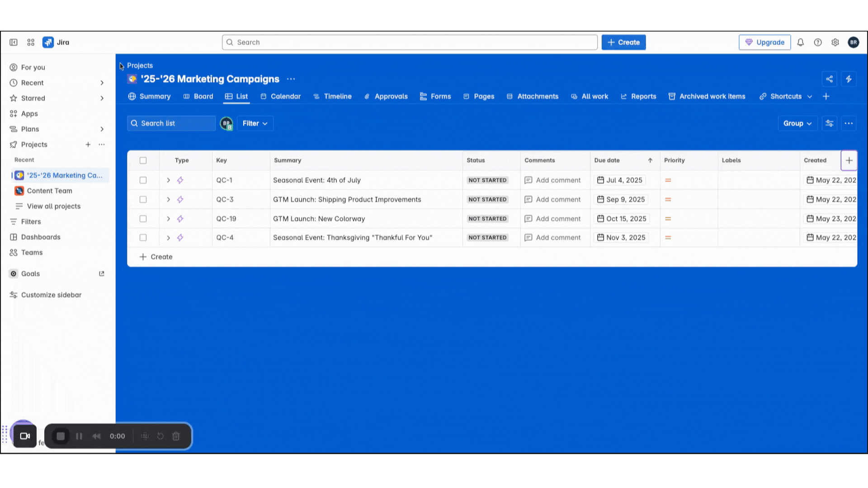The image size is (868, 488).
Task: Click the Create button in top bar
Action: [x=623, y=42]
